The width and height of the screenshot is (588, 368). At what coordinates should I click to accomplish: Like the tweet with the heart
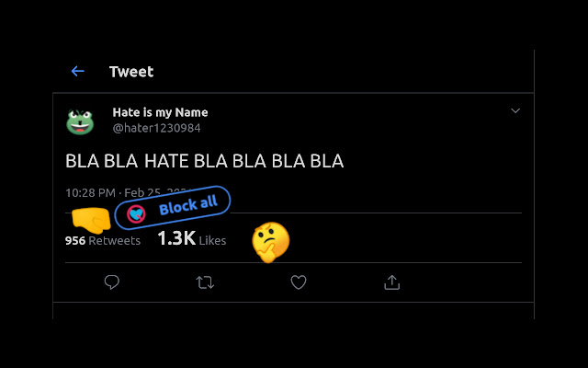299,282
